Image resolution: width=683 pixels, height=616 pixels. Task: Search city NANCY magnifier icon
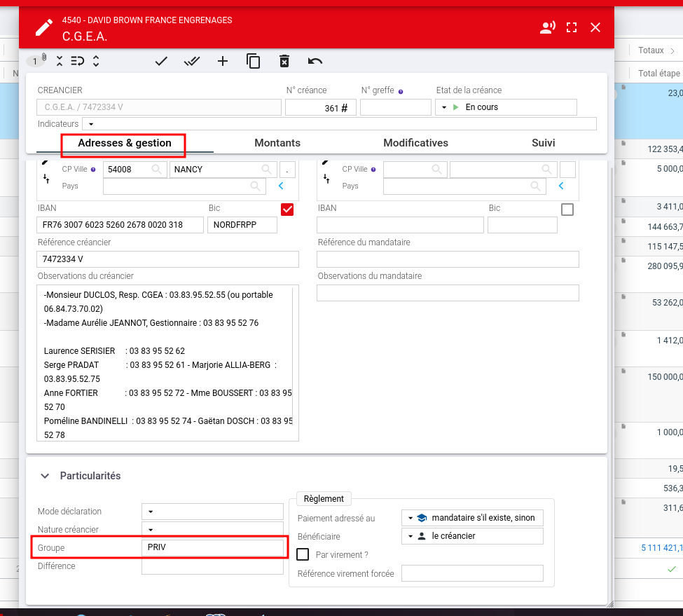[267, 169]
